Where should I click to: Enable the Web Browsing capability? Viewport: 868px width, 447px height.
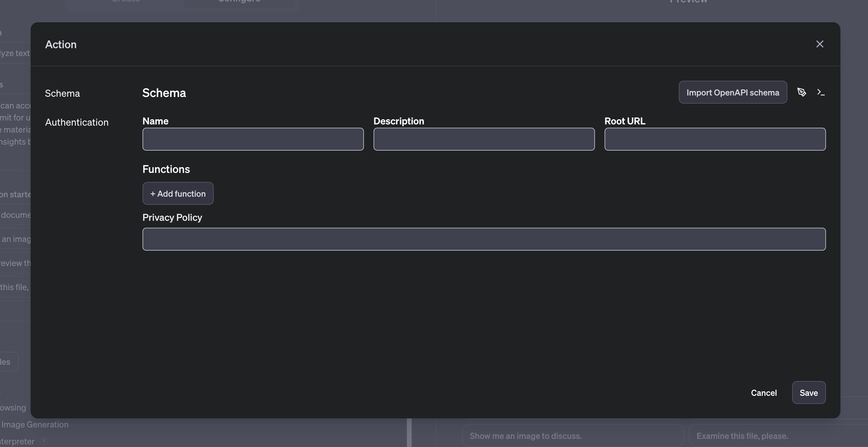[x=13, y=408]
